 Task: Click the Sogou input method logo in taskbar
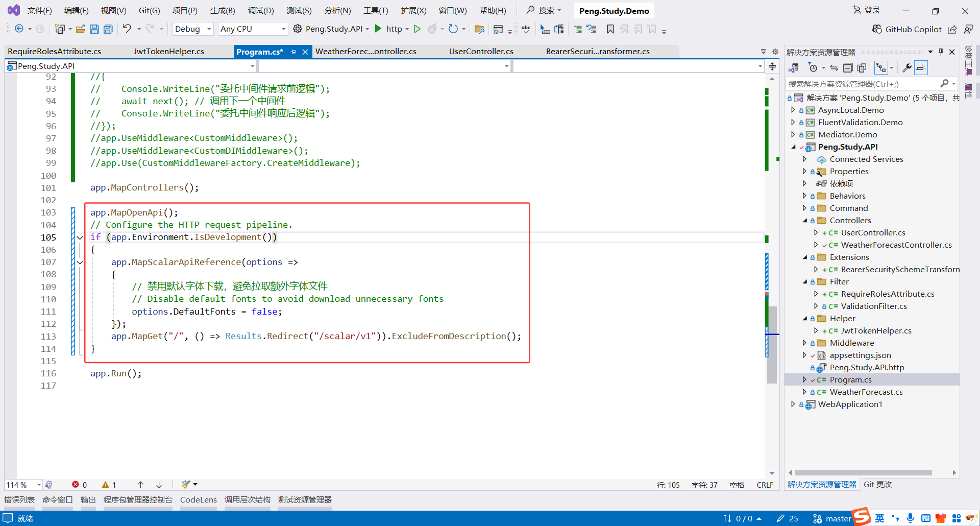[x=862, y=517]
